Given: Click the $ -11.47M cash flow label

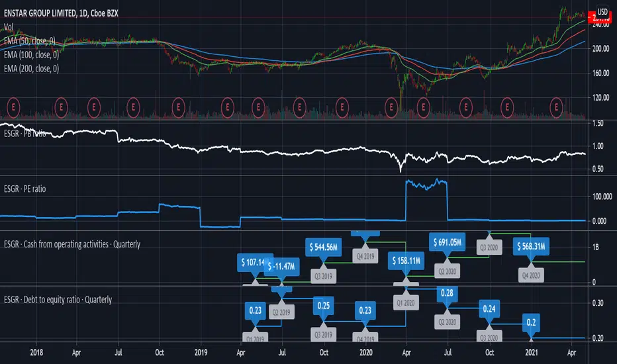Looking at the screenshot, I should (x=282, y=267).
